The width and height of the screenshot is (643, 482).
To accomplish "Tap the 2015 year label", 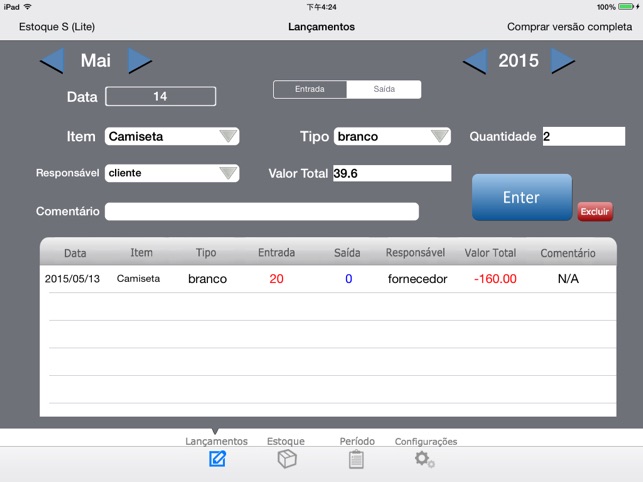I will pos(519,61).
